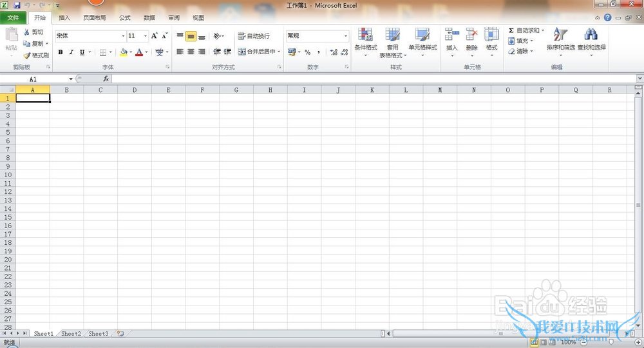The width and height of the screenshot is (644, 348).
Task: Apply red font color A icon
Action: 139,52
